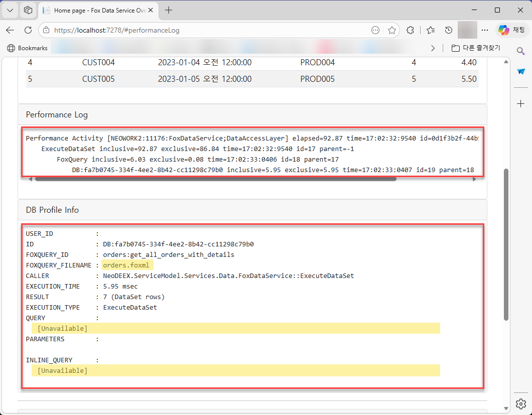Viewport: 532px width, 415px height.
Task: Click the page vertical scrollbar thumb
Action: 506,244
